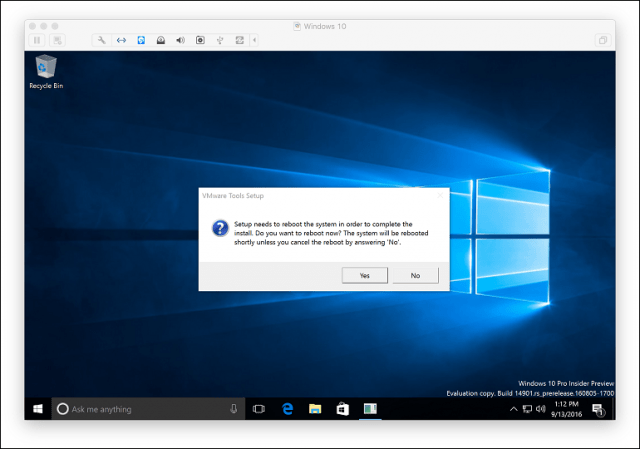This screenshot has width=640, height=449.
Task: Click the Ask me anything search box
Action: coord(148,409)
